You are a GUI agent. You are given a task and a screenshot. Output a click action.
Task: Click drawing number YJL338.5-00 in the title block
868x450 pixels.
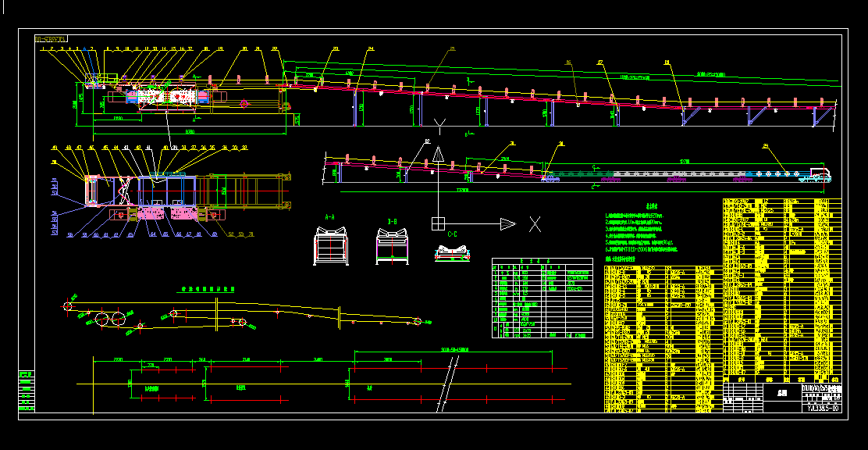point(821,409)
